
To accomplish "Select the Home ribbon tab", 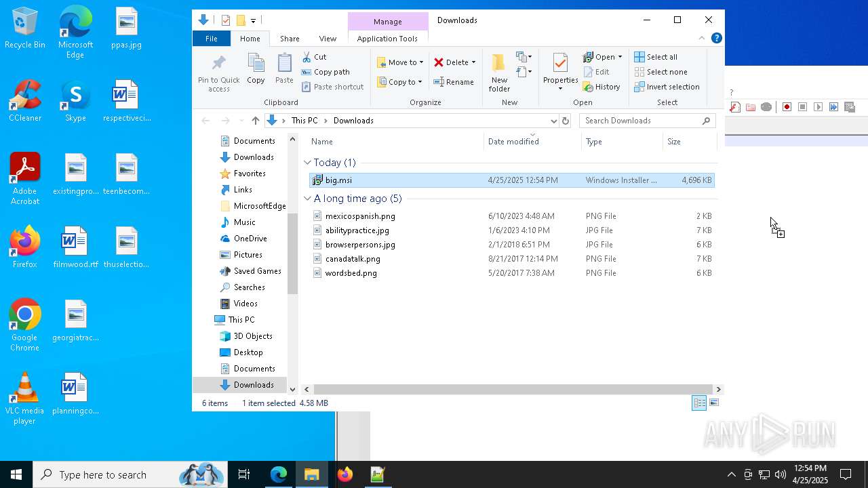I will click(250, 39).
